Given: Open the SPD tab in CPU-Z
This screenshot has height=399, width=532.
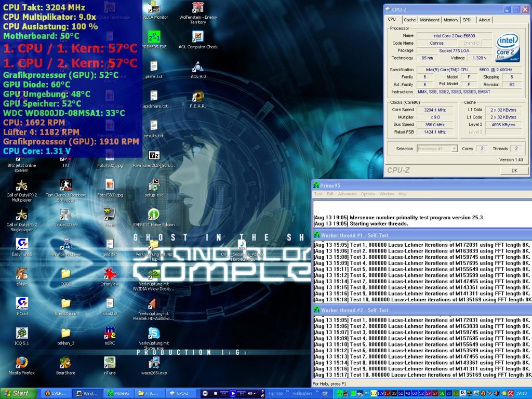Looking at the screenshot, I should (x=467, y=20).
